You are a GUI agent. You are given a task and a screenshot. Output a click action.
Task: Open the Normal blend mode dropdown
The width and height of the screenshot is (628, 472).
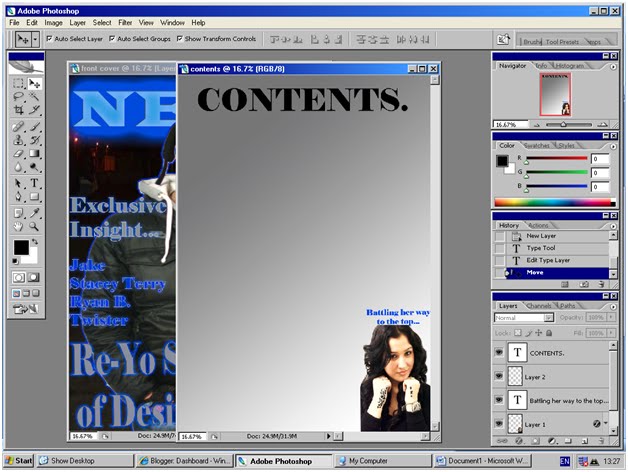pos(549,318)
